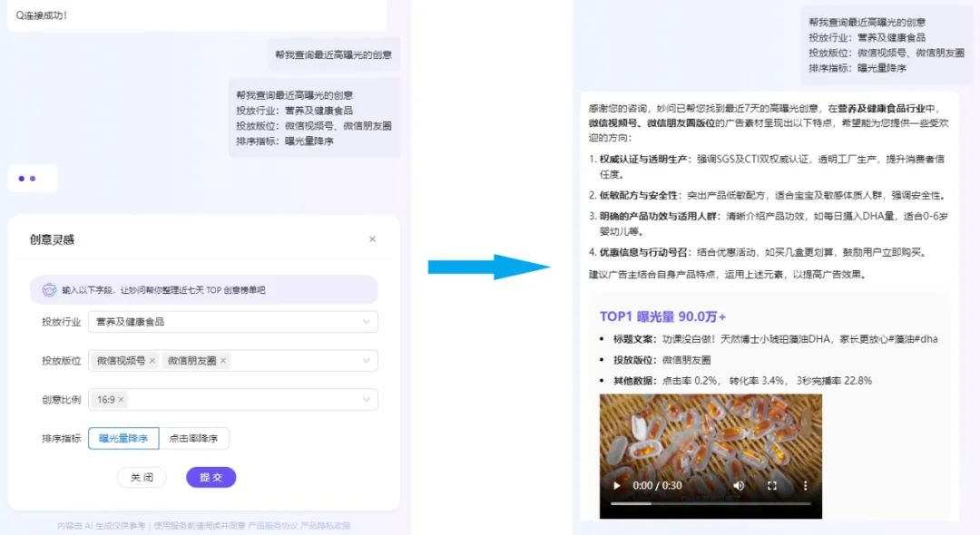Click the assistant robot icon in hint bar
This screenshot has height=535, width=980.
[49, 290]
